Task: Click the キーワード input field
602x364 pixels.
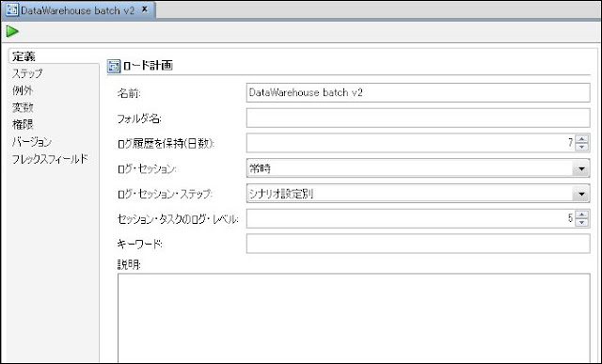Action: coord(418,244)
